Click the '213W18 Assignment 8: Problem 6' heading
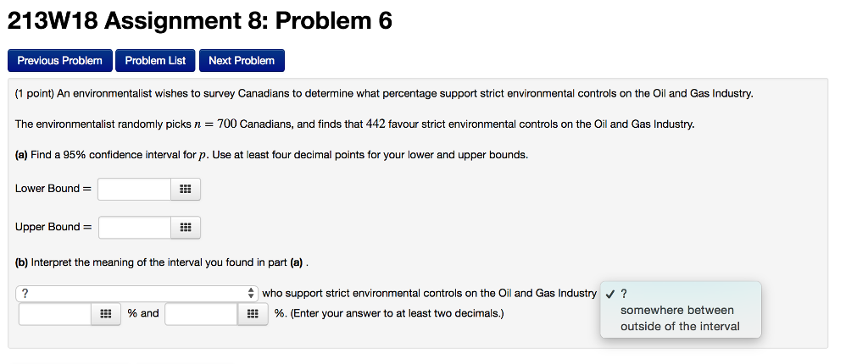Image resolution: width=868 pixels, height=364 pixels. (x=199, y=21)
